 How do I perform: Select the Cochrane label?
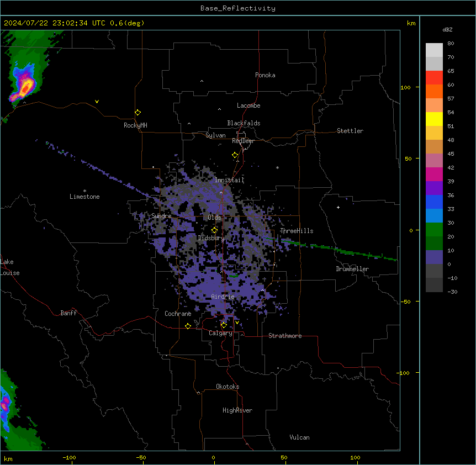pyautogui.click(x=178, y=314)
